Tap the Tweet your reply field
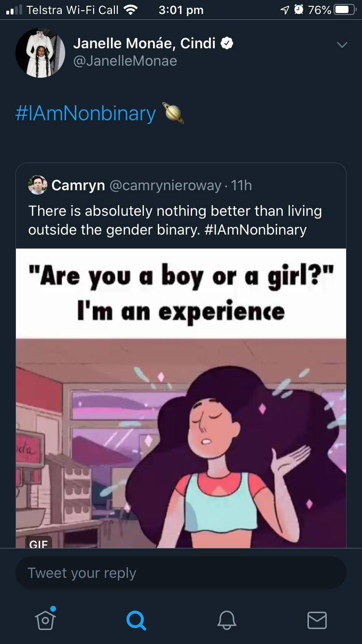 coord(181,573)
